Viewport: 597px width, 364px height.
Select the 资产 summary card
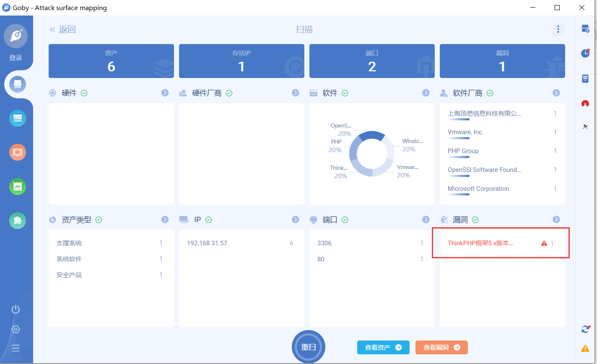(111, 61)
